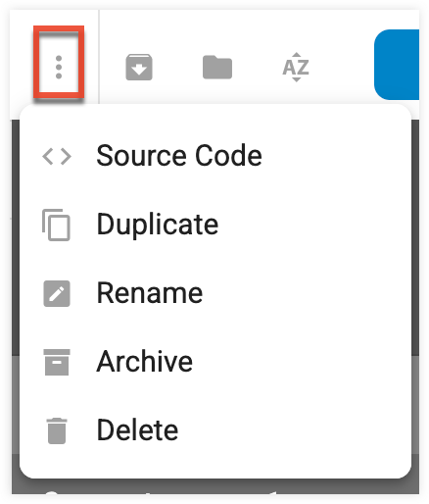Viewport: 429px width, 504px height.
Task: Click the overlapping pages duplicate icon
Action: click(x=56, y=225)
